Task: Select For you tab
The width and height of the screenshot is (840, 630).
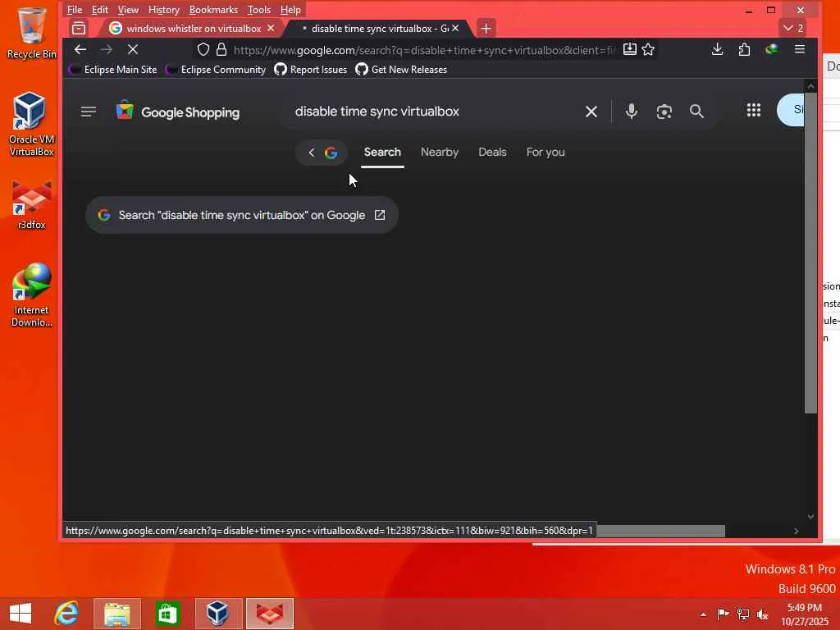Action: coord(546,153)
